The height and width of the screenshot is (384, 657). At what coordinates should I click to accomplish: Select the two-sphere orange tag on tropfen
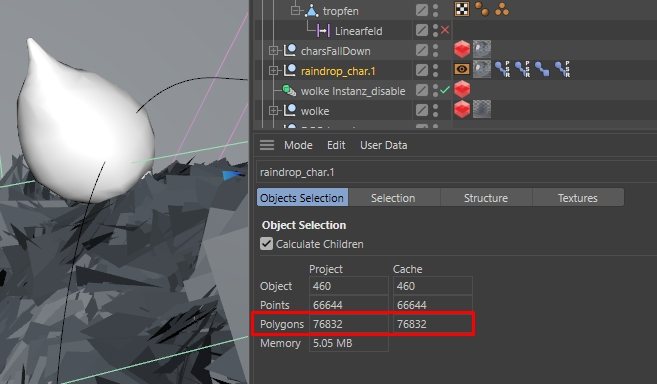(x=482, y=9)
